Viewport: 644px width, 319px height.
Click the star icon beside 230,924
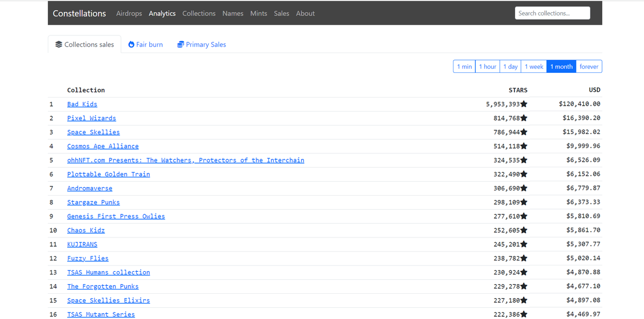coord(524,272)
